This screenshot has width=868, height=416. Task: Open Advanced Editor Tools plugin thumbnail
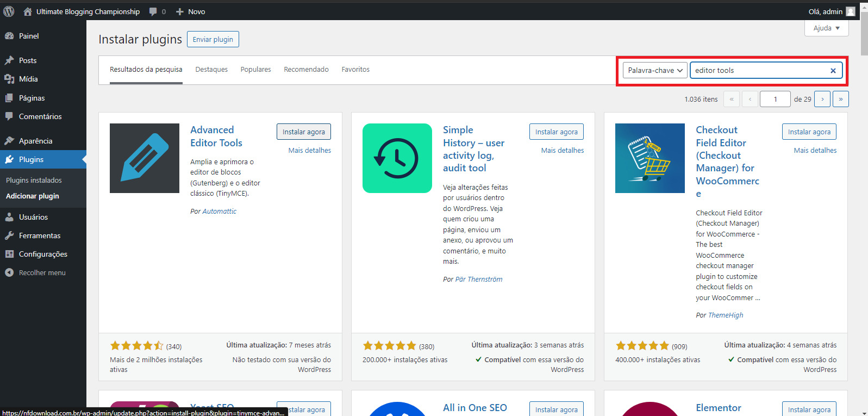[x=145, y=158]
